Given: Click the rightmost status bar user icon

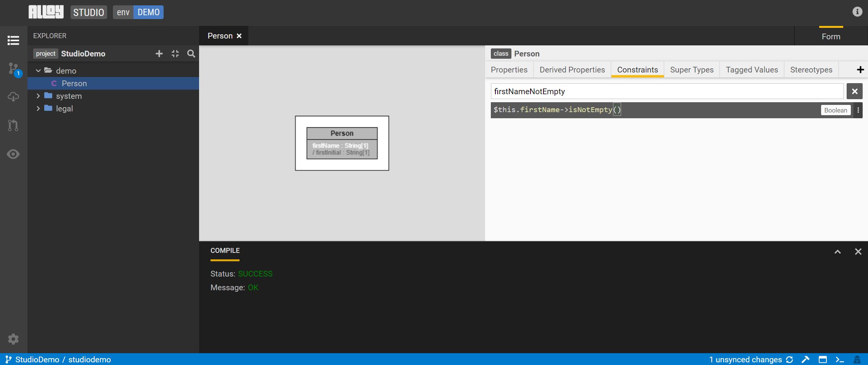Looking at the screenshot, I should [x=857, y=360].
